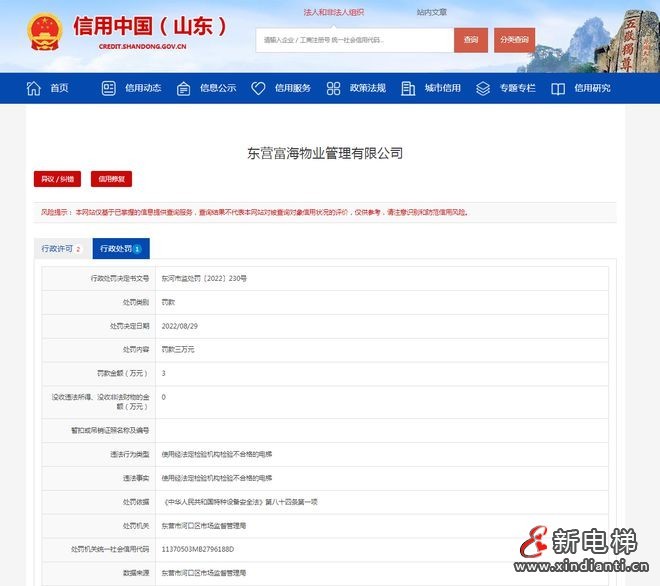Click the 信用研究 document icon
660x586 pixels.
(x=558, y=88)
